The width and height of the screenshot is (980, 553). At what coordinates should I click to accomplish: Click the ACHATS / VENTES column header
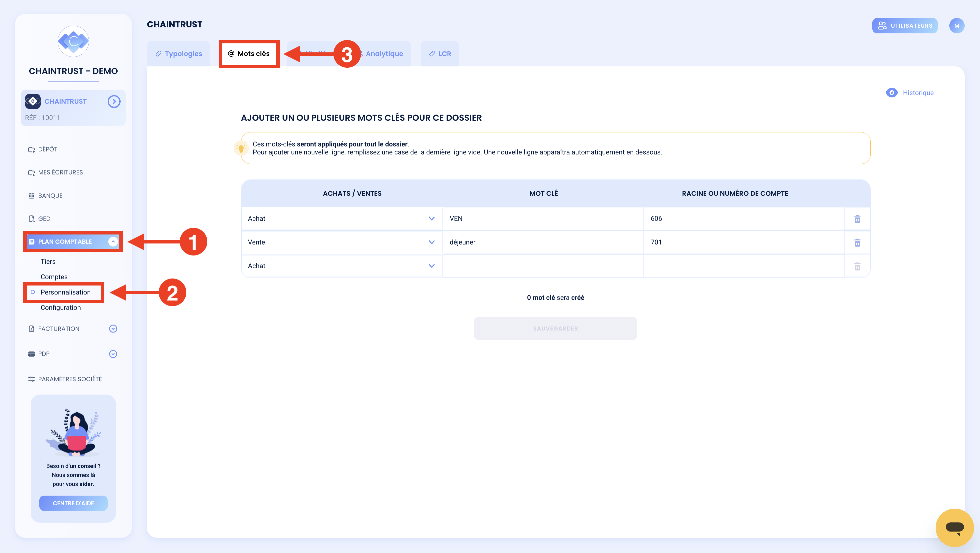point(352,193)
